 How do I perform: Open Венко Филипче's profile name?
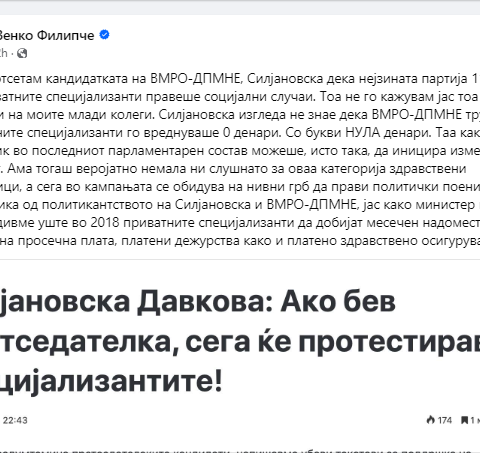click(x=47, y=35)
